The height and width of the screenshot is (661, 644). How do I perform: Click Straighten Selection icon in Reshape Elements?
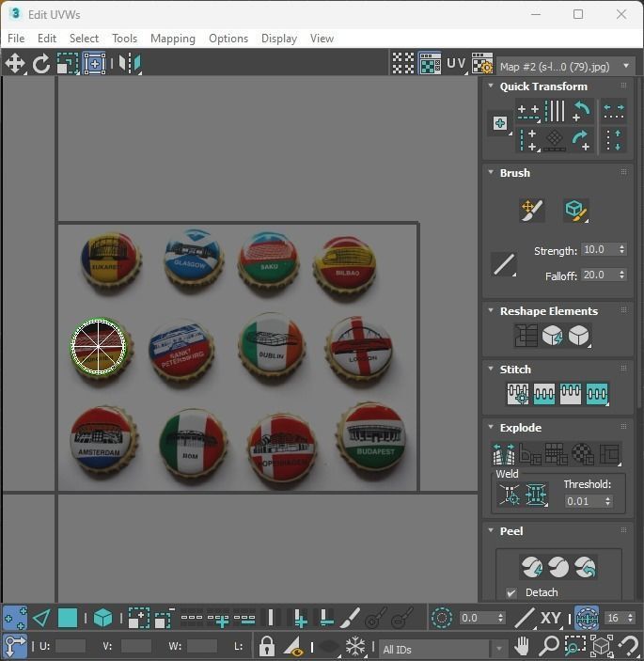(526, 336)
